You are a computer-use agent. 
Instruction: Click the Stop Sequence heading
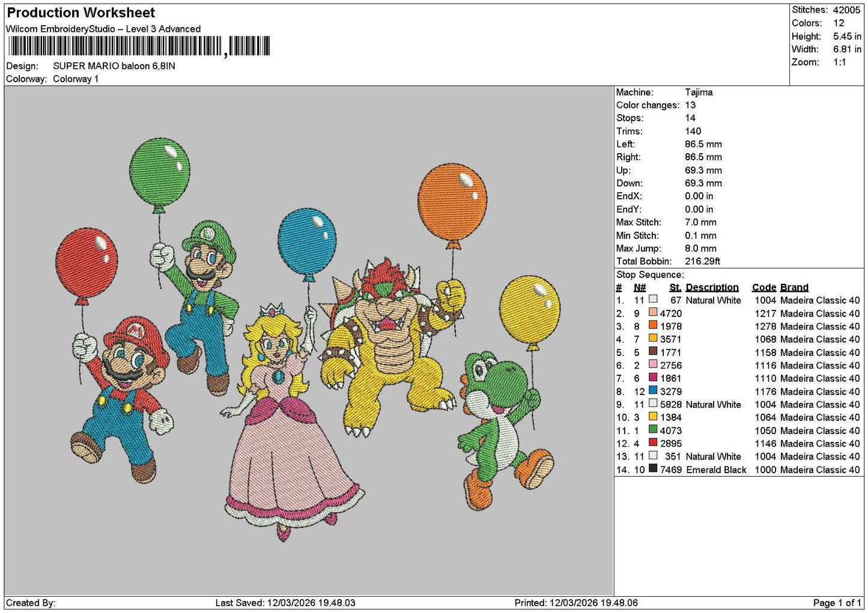pyautogui.click(x=650, y=275)
